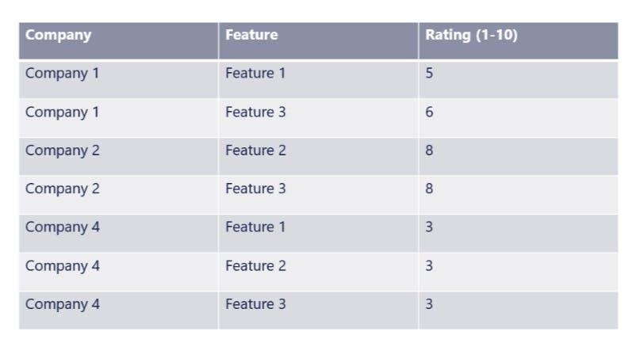Select Company 2 in the Feature 3 row
Viewport: 644px width, 347px height.
(x=62, y=189)
